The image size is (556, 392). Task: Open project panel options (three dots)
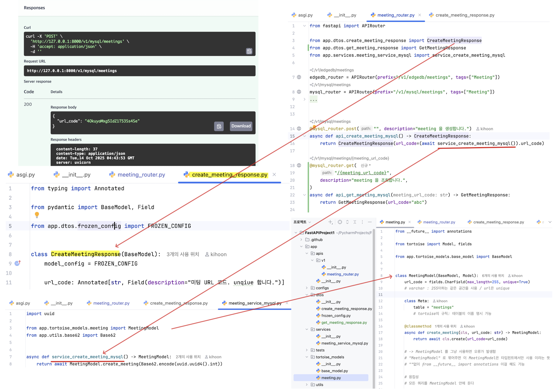pyautogui.click(x=362, y=222)
